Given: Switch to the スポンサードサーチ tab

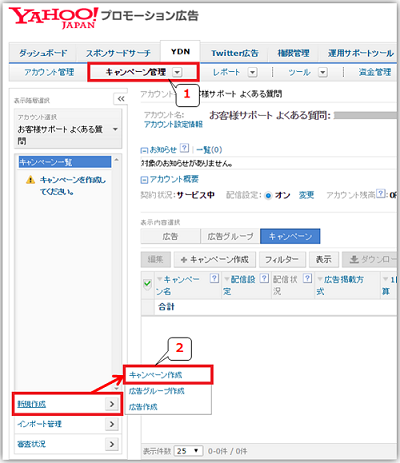Looking at the screenshot, I should (118, 53).
